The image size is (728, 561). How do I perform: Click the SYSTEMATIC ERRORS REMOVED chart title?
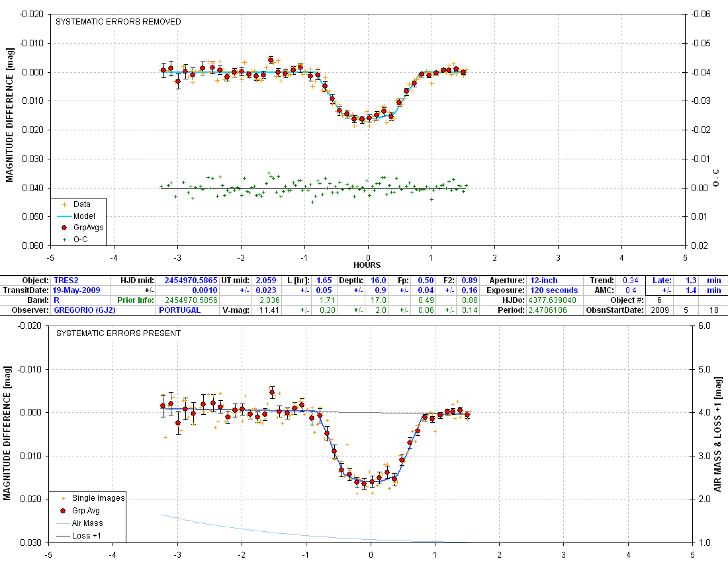pyautogui.click(x=118, y=22)
